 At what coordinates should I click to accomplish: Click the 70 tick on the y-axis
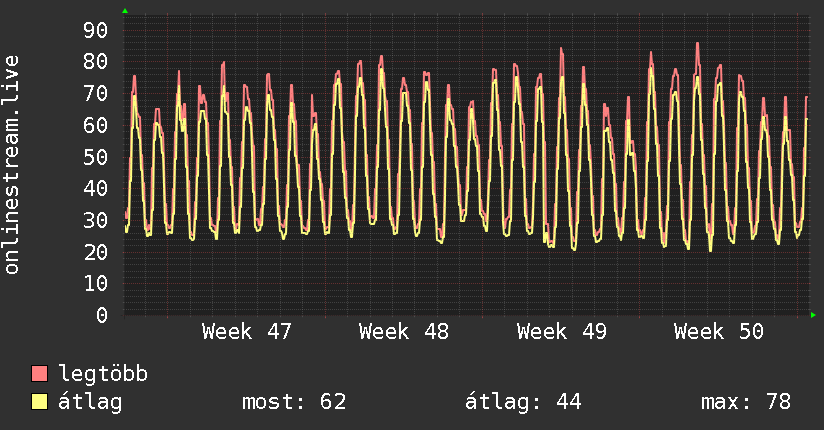point(95,94)
